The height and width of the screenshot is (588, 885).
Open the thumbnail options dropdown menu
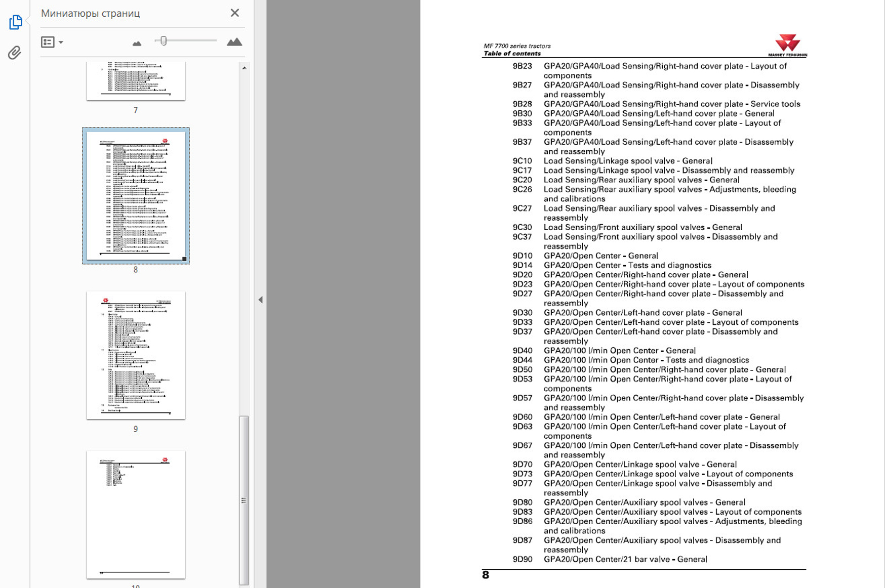(52, 42)
